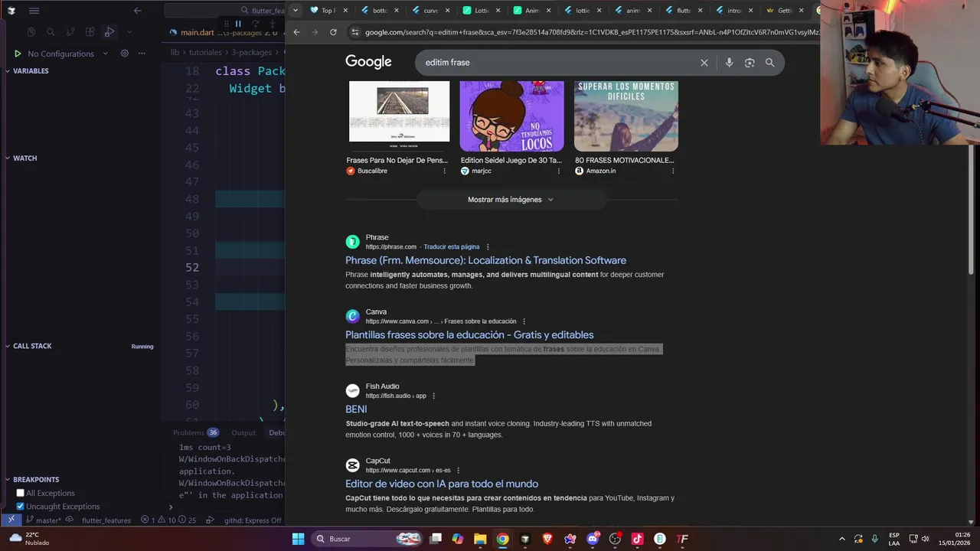This screenshot has width=980, height=551.
Task: Open more options for the Phrase result
Action: coord(488,247)
